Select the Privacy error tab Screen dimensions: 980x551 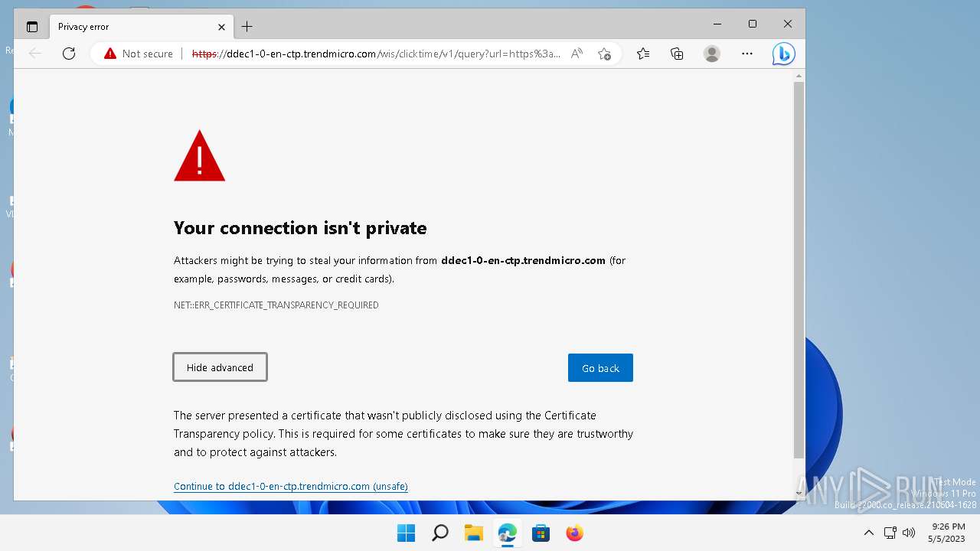click(140, 27)
